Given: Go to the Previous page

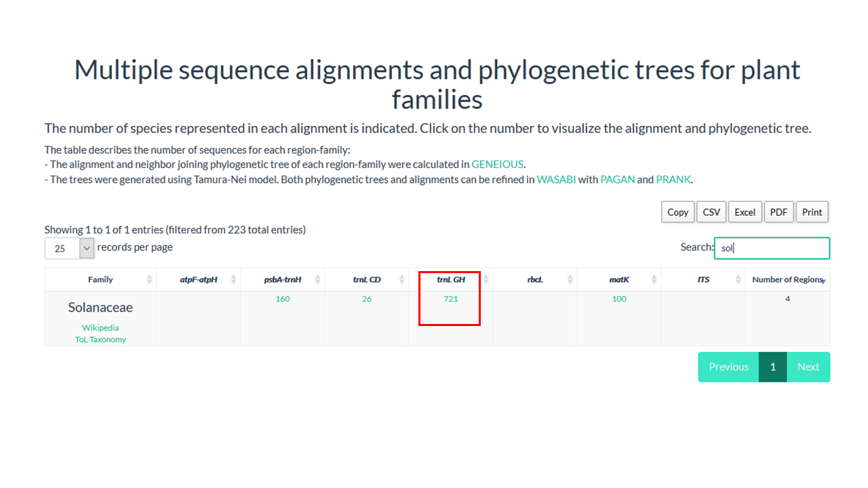Looking at the screenshot, I should tap(728, 367).
